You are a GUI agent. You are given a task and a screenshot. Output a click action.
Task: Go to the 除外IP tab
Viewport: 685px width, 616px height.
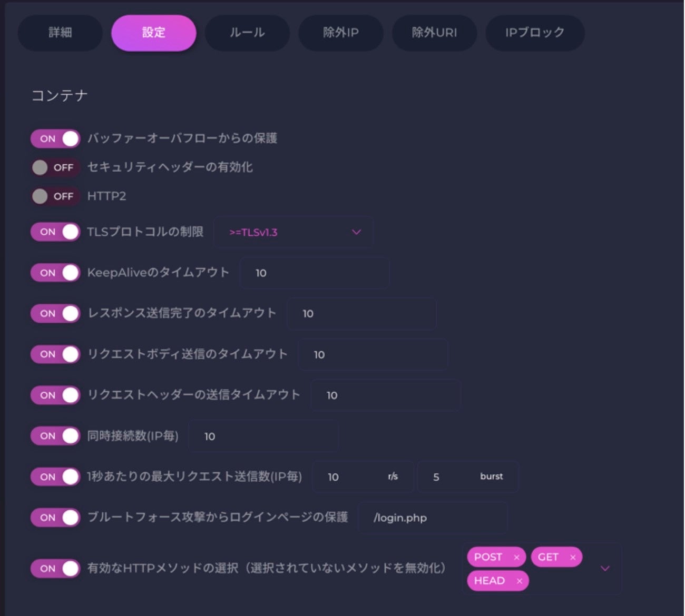click(x=341, y=33)
